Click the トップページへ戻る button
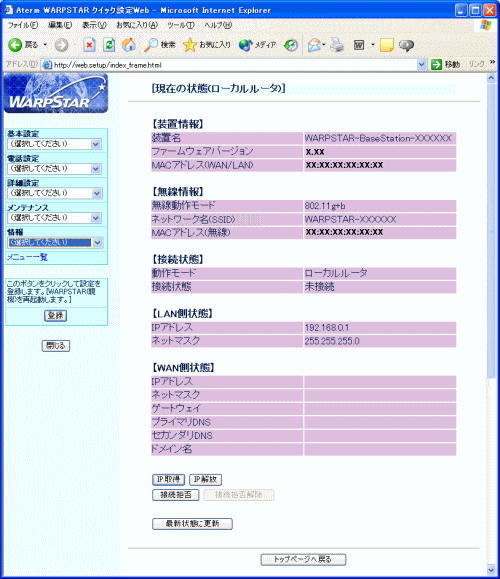This screenshot has width=500, height=579. coord(303,559)
